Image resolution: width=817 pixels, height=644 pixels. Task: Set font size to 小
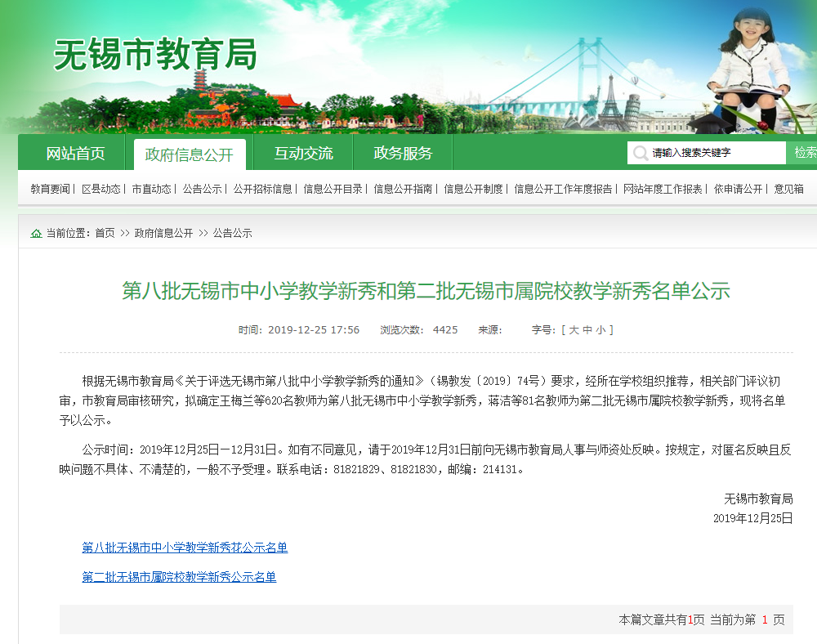600,330
